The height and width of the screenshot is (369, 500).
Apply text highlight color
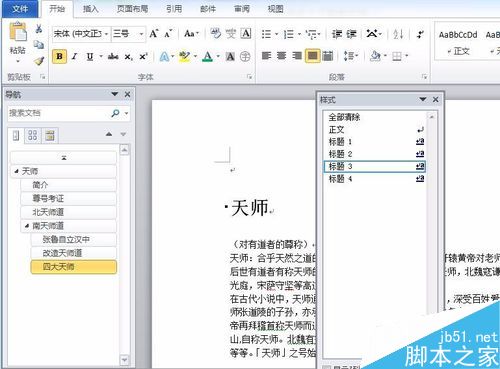pyautogui.click(x=184, y=56)
